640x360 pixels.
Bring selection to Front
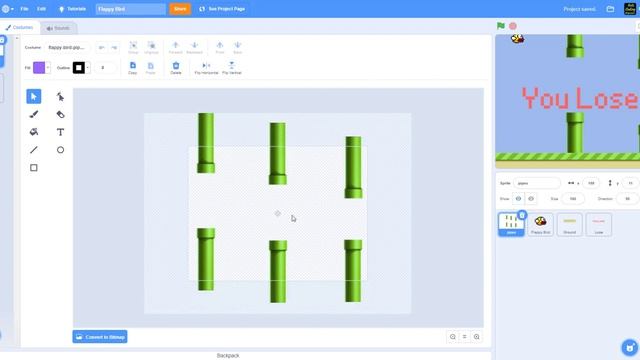[x=220, y=47]
